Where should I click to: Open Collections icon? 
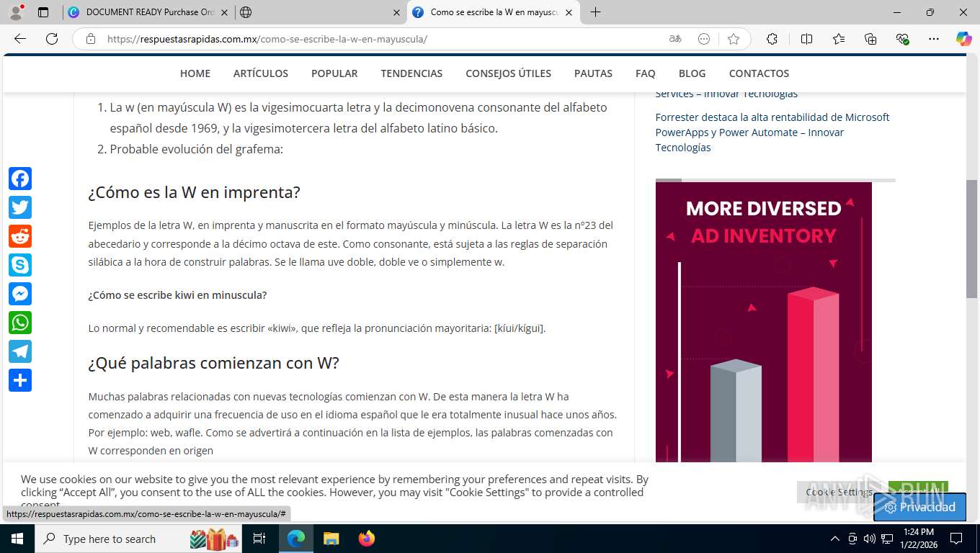(x=870, y=39)
